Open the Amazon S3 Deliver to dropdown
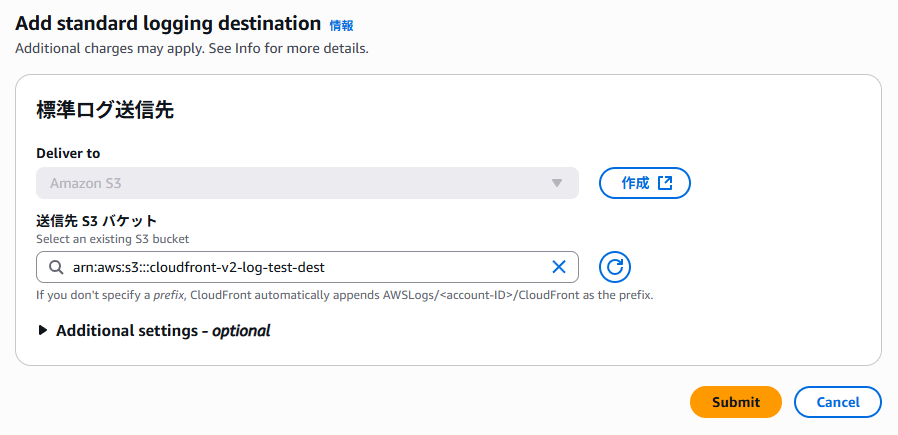898x435 pixels. click(x=308, y=183)
